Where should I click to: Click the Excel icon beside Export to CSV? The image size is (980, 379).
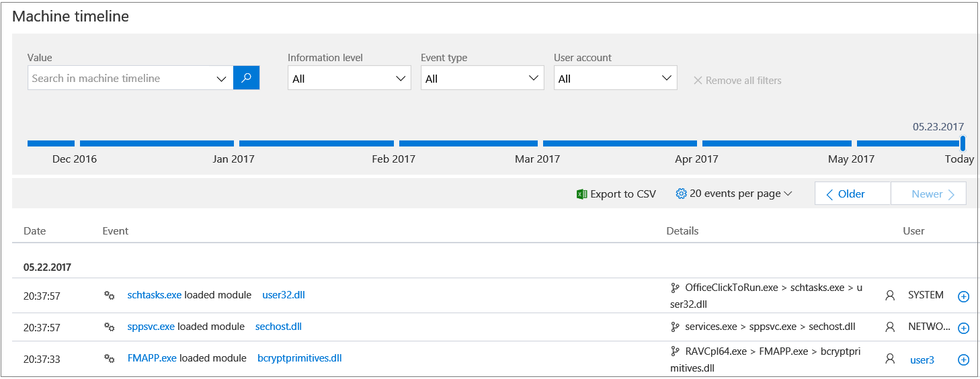[582, 194]
